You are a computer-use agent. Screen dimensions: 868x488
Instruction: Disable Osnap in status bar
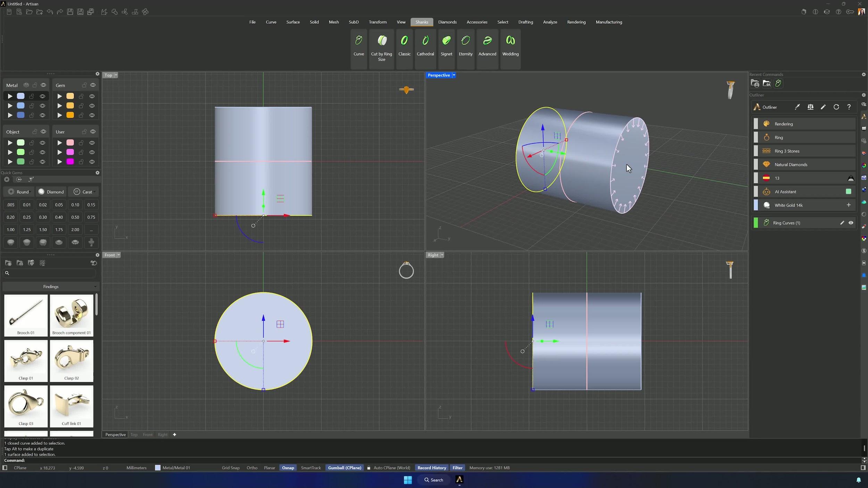click(x=288, y=468)
